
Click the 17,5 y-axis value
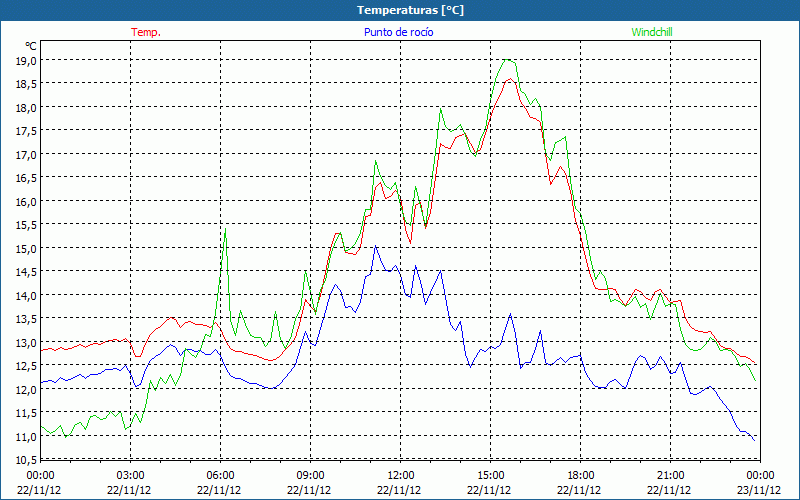click(27, 131)
